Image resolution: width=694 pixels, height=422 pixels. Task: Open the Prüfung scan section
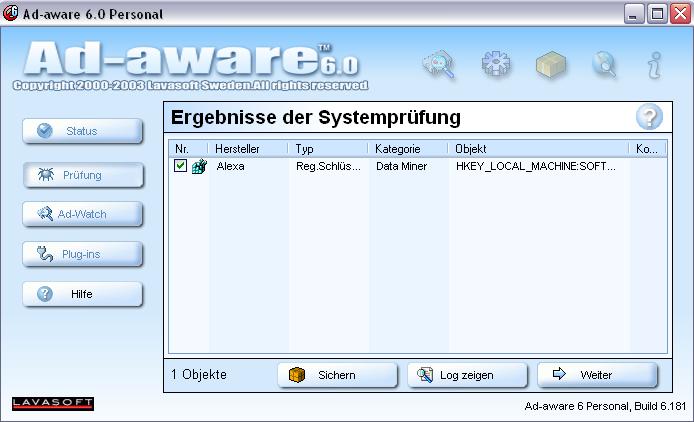(83, 175)
